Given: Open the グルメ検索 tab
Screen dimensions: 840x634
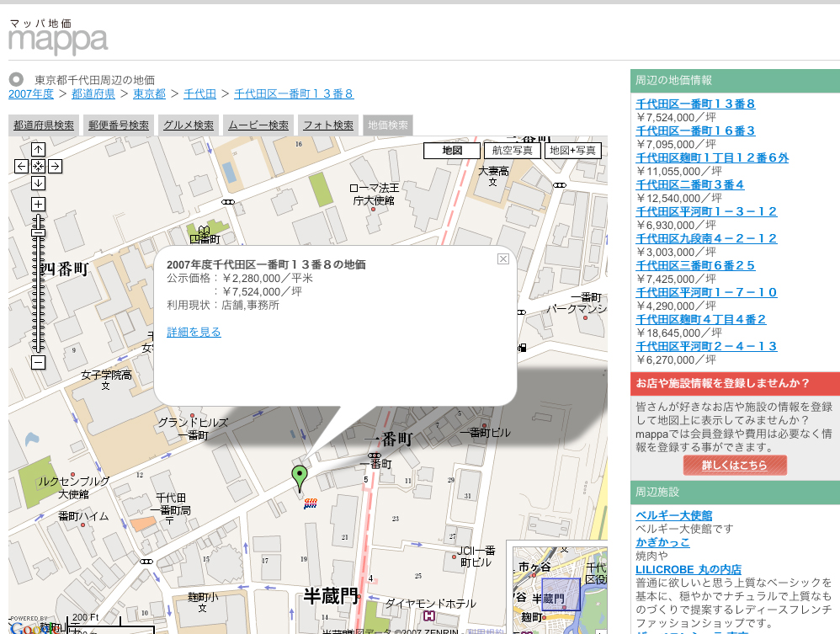Looking at the screenshot, I should tap(189, 125).
